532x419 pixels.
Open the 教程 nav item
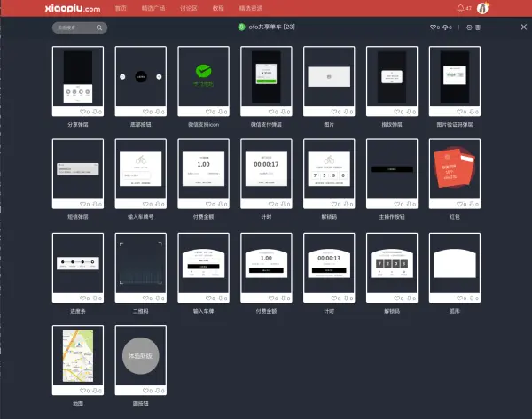[218, 8]
